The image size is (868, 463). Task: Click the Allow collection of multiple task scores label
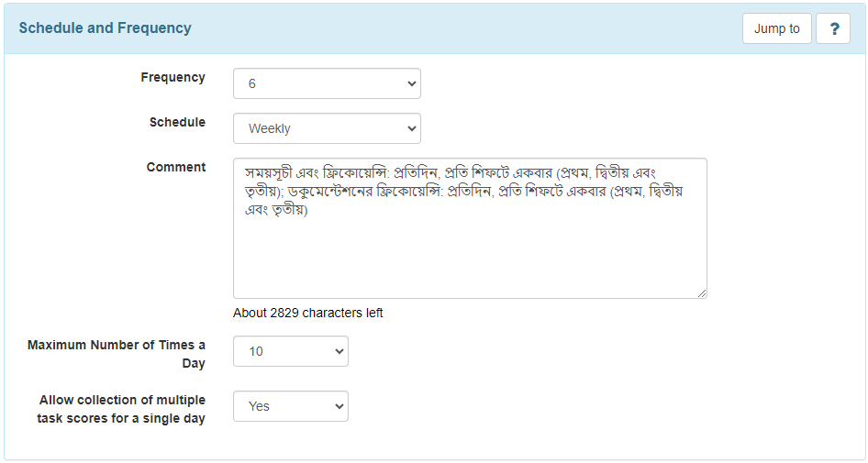tap(121, 409)
